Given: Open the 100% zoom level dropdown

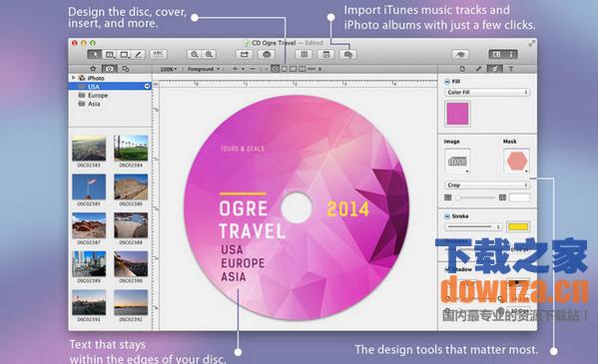Looking at the screenshot, I should pyautogui.click(x=168, y=69).
